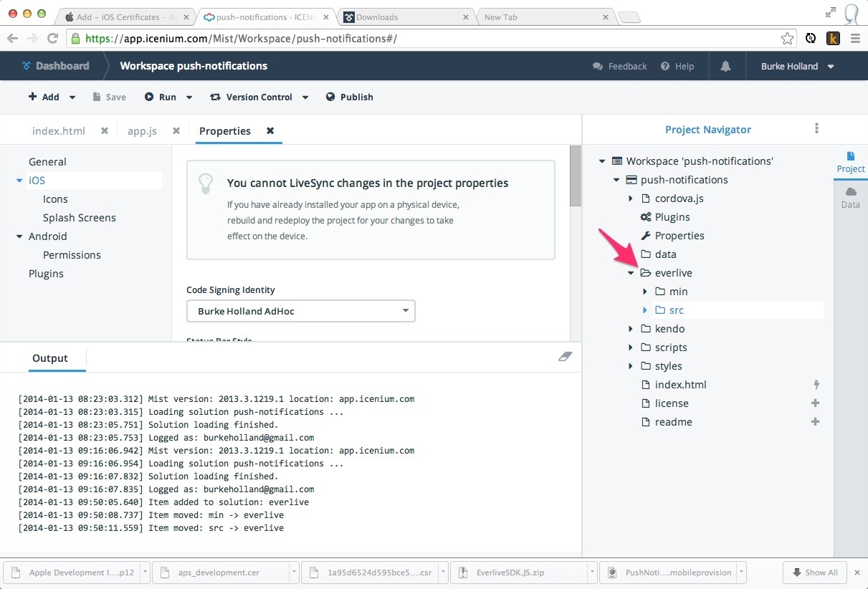Click the notifications bell icon

[x=725, y=66]
